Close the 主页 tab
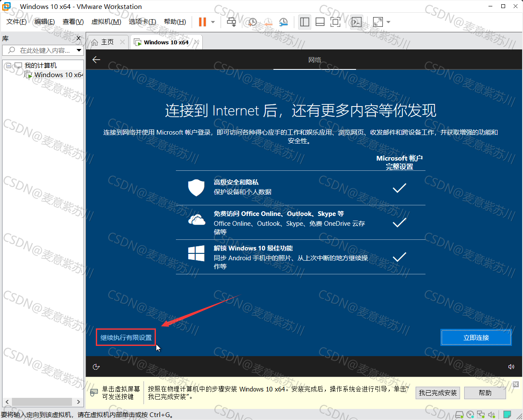 123,42
